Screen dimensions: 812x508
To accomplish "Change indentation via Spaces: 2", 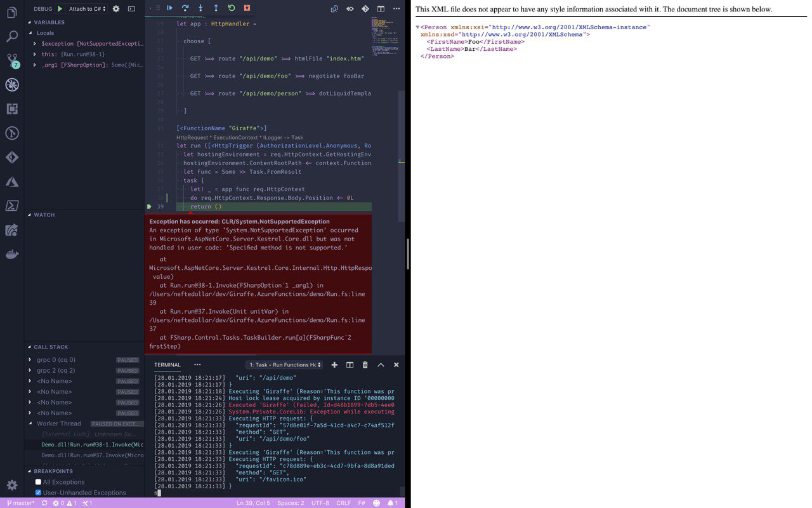I will point(291,503).
